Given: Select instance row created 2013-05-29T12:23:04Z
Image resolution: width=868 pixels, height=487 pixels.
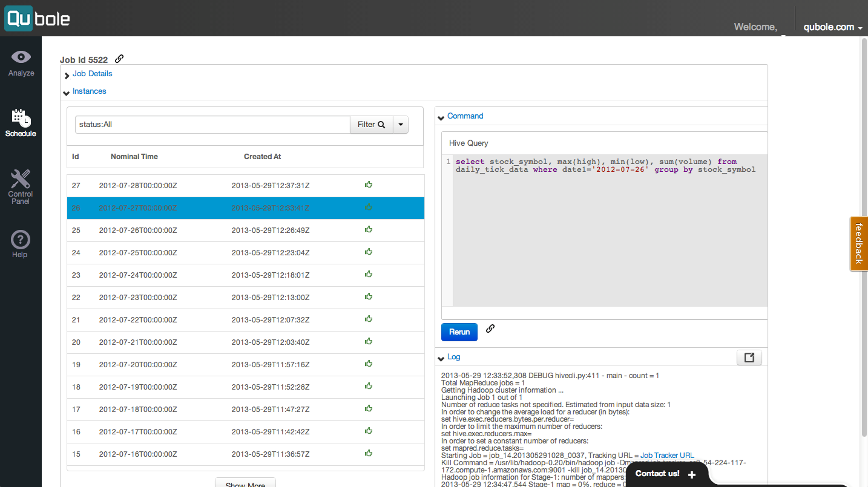Looking at the screenshot, I should (x=245, y=252).
